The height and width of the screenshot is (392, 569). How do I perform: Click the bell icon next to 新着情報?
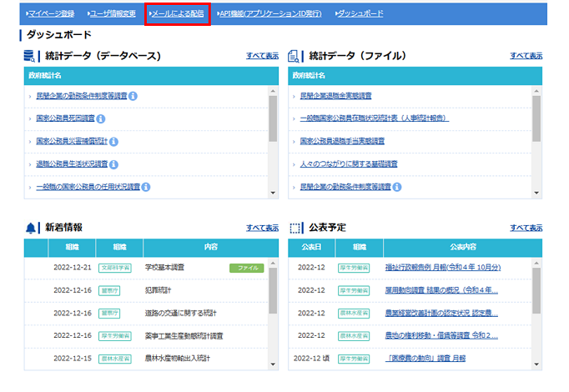(x=31, y=228)
